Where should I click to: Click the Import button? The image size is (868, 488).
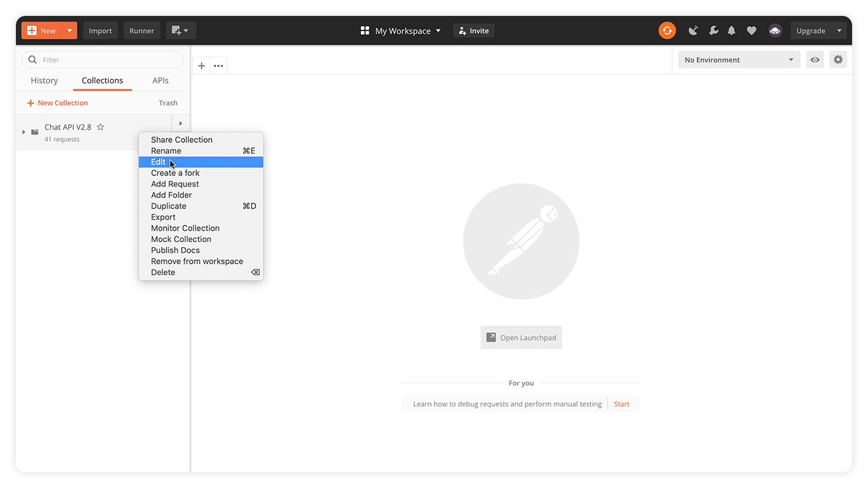pyautogui.click(x=100, y=30)
